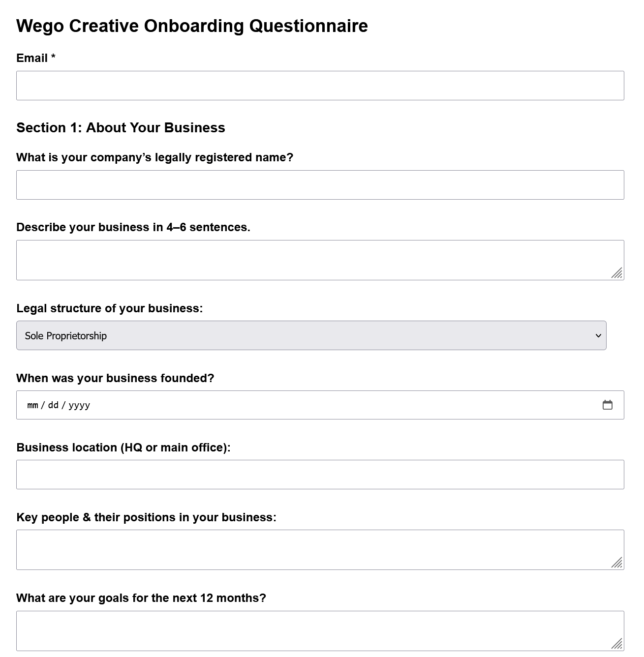Click the mm field of the founding date
The height and width of the screenshot is (657, 644).
point(31,405)
